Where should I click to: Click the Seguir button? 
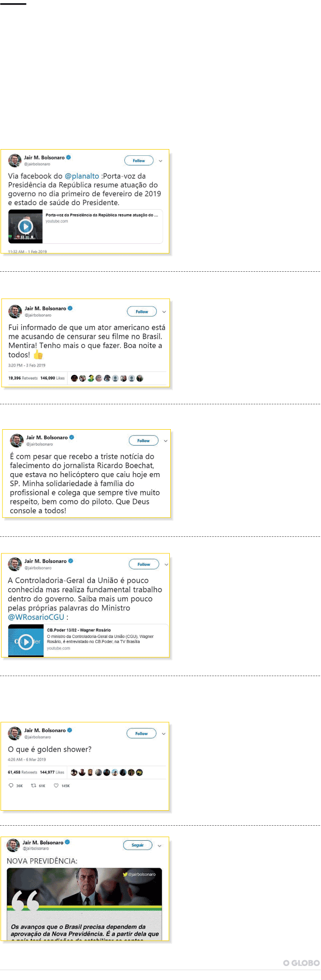(x=138, y=845)
